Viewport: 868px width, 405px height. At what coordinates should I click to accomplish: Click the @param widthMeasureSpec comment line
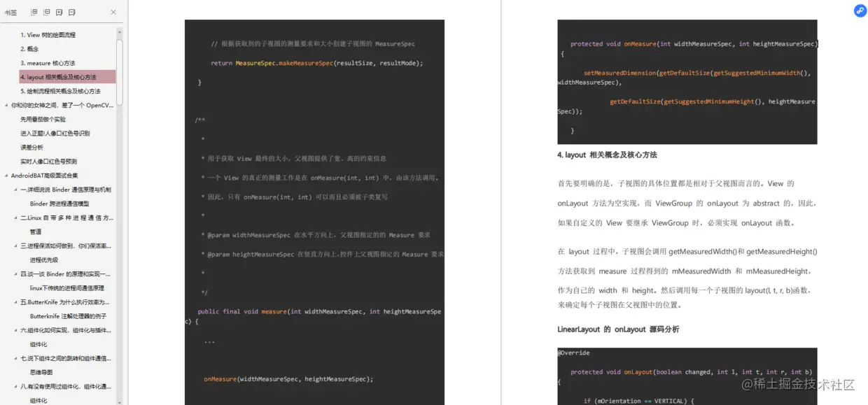pyautogui.click(x=316, y=235)
